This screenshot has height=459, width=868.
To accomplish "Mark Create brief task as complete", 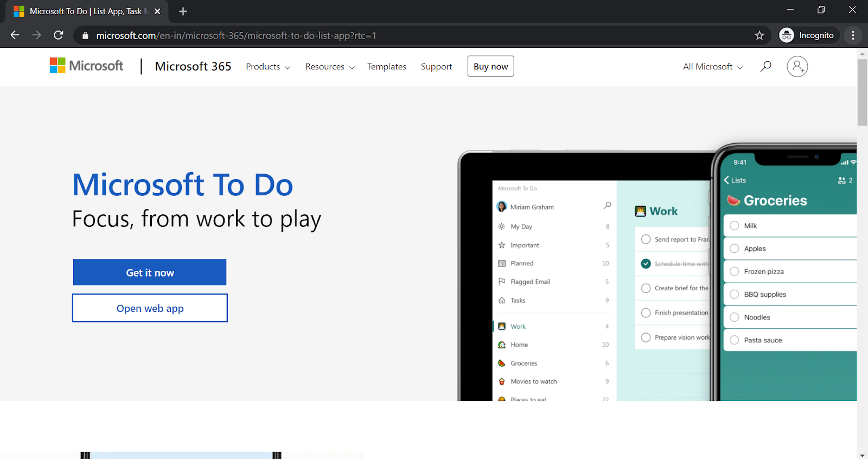I will pos(646,288).
